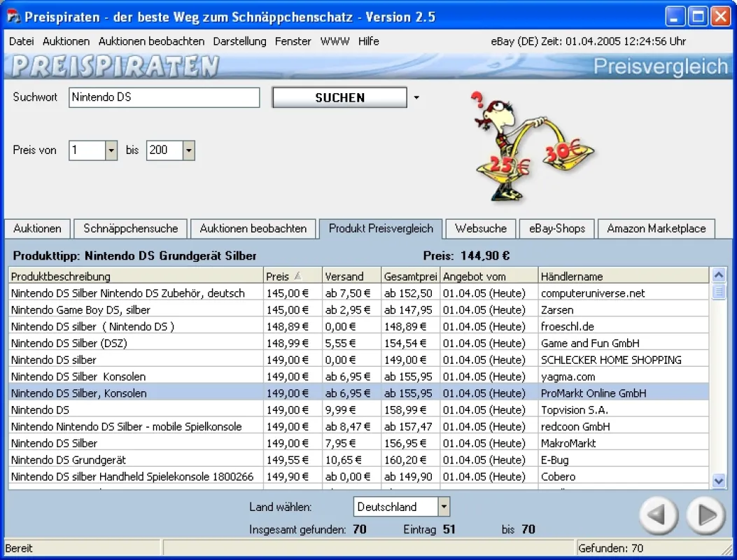Select the 'redcoon GmbH' offer row
737x560 pixels.
(358, 426)
